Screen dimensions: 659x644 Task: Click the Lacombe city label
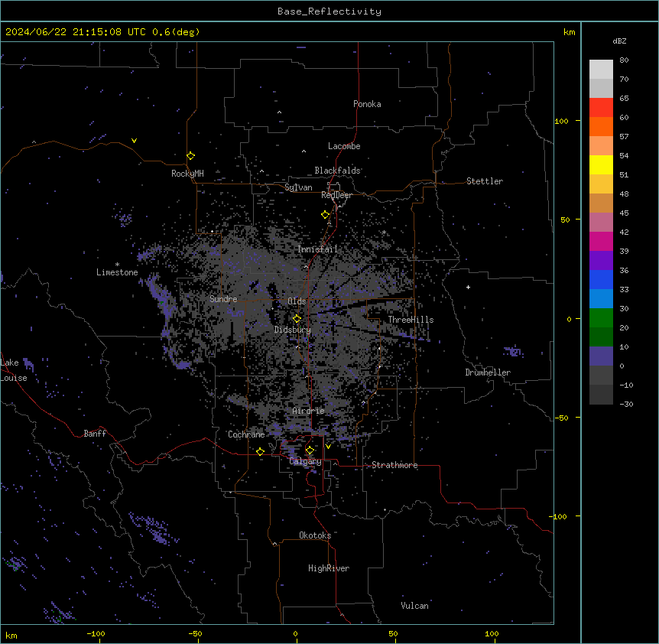pyautogui.click(x=344, y=146)
